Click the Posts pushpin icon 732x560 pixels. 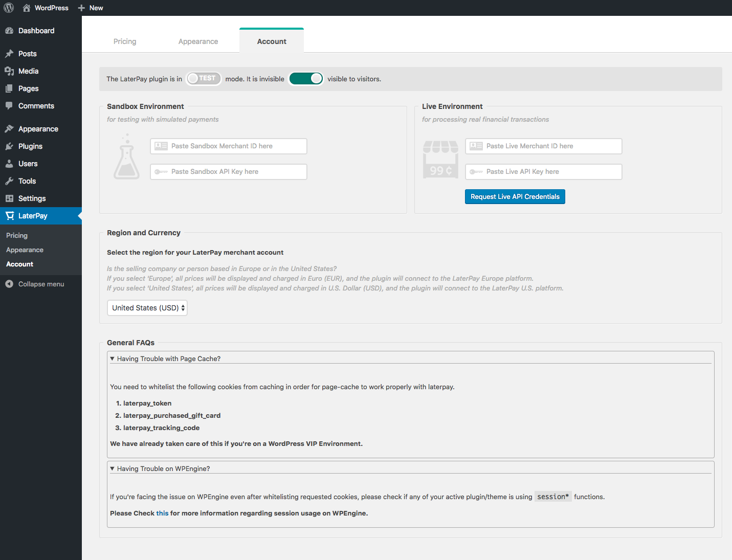tap(9, 54)
